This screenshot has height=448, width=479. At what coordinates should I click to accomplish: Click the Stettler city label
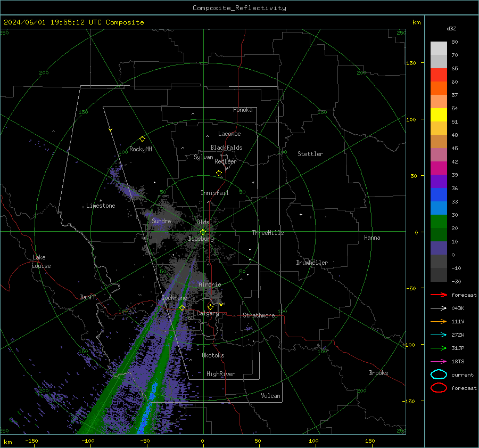click(x=310, y=154)
